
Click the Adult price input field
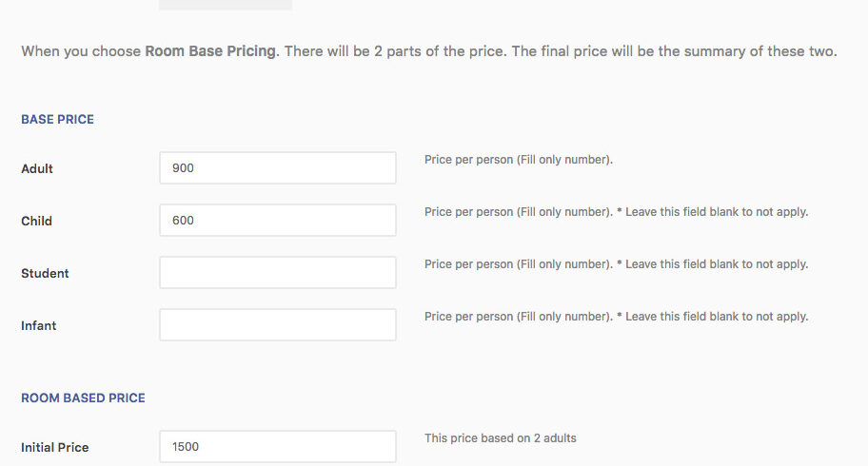pyautogui.click(x=277, y=168)
